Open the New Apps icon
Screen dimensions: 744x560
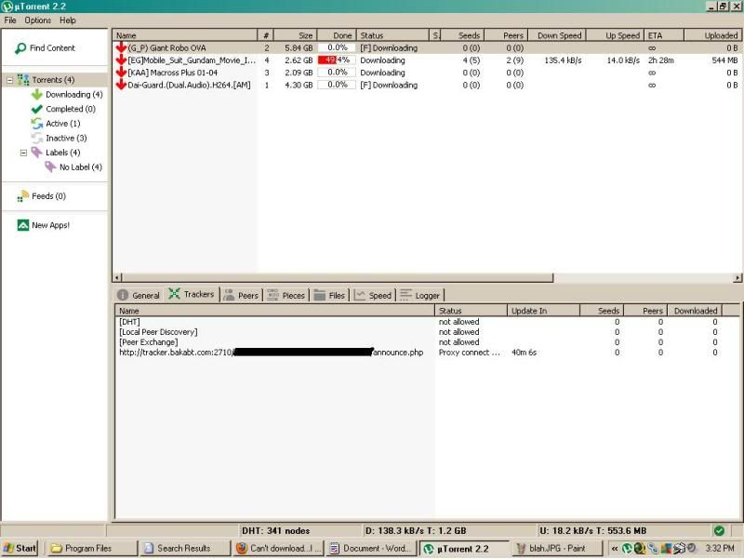coord(22,225)
